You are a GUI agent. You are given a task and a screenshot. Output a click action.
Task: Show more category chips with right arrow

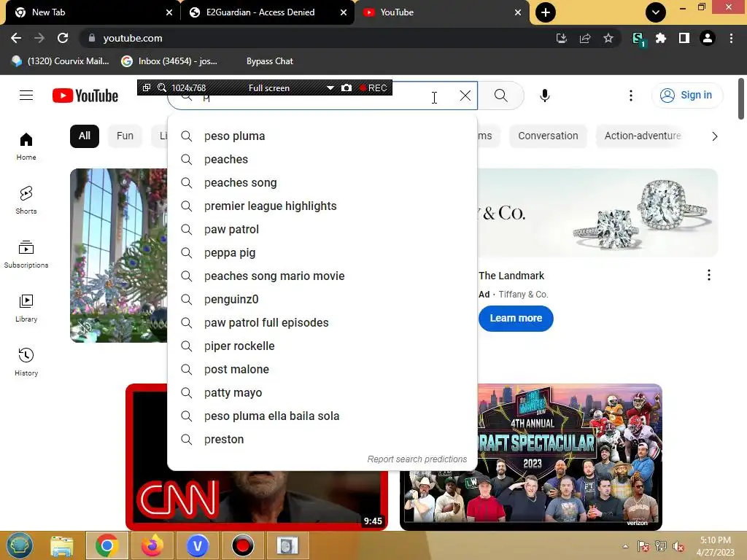click(x=714, y=136)
